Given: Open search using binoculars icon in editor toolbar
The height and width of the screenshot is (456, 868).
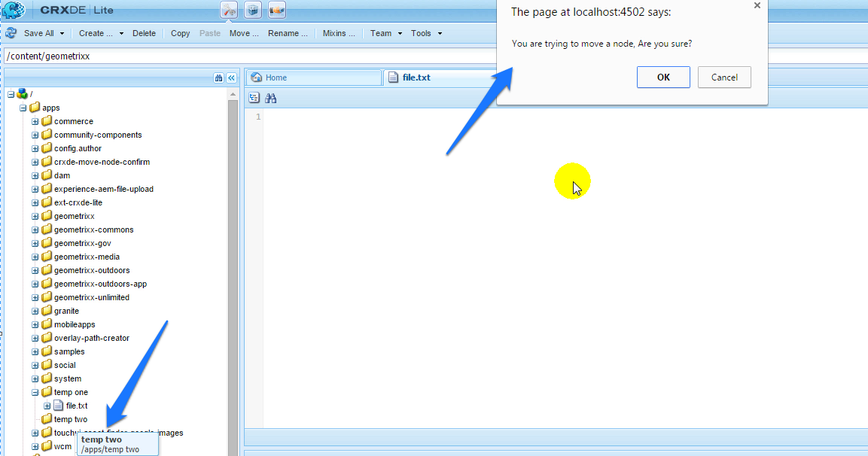Looking at the screenshot, I should 270,98.
